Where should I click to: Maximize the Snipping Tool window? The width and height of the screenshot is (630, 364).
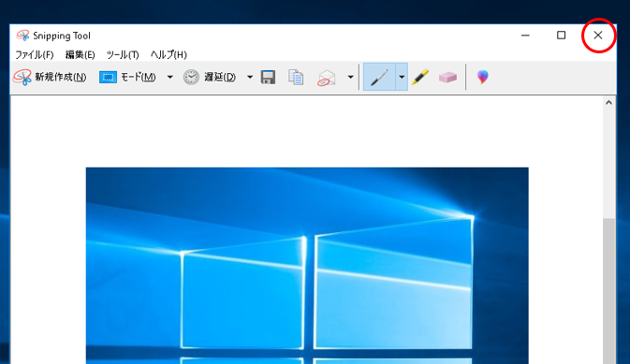(562, 36)
